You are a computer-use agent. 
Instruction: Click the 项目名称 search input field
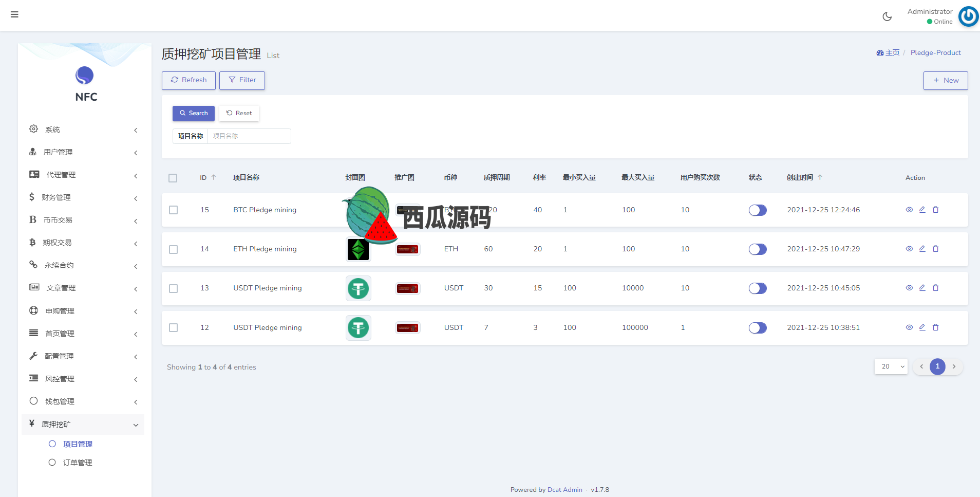coord(249,136)
